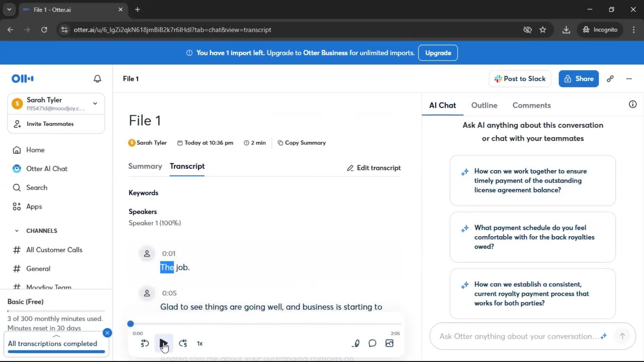Select suggestion about payment schedule for royalties

pos(533,237)
